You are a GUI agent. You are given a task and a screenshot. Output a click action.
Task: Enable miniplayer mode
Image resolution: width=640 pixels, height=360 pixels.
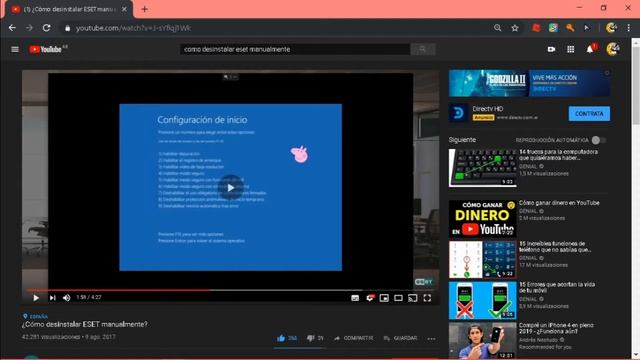click(x=384, y=298)
